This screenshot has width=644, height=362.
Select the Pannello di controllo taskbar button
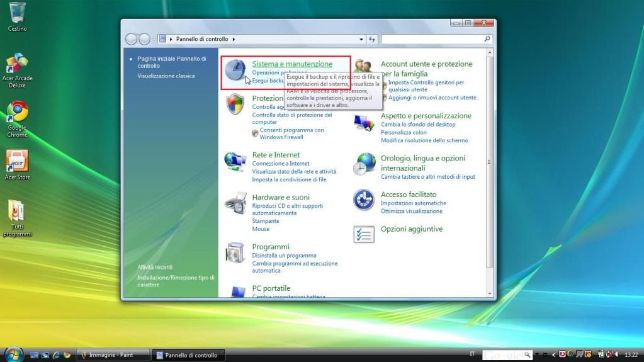pyautogui.click(x=188, y=355)
